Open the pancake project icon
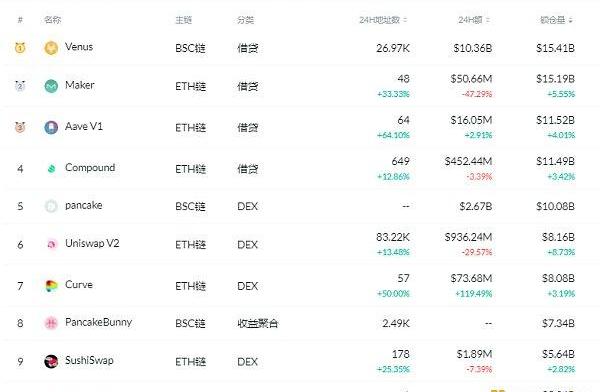The width and height of the screenshot is (600, 392). 51,206
